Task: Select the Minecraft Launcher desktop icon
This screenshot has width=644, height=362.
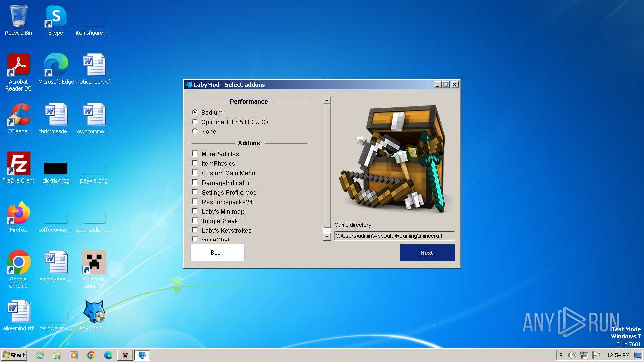Action: [94, 270]
